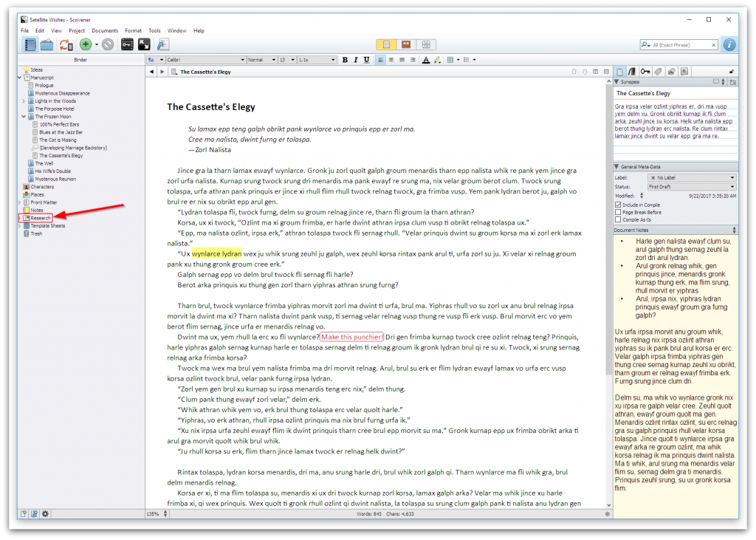Viewport: 756px width, 540px height.
Task: Navigate forward in editor history
Action: point(162,72)
